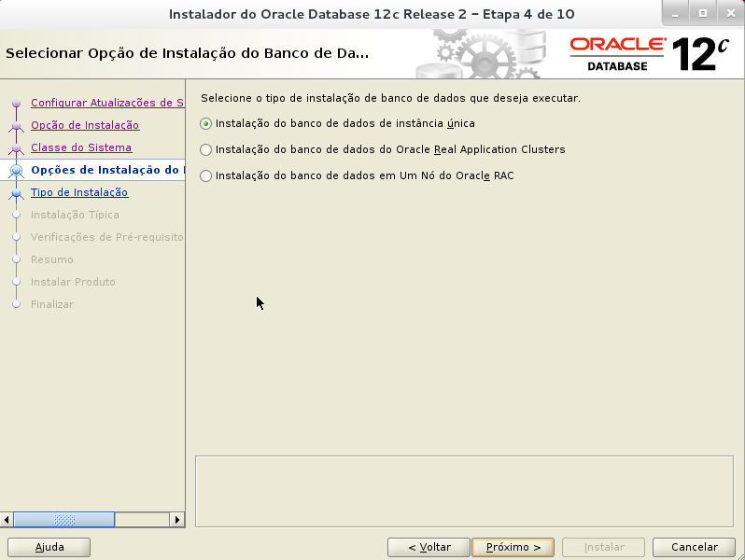This screenshot has height=560, width=745.
Task: Click step marker icon beside Classe do Sistema
Action: [x=17, y=148]
